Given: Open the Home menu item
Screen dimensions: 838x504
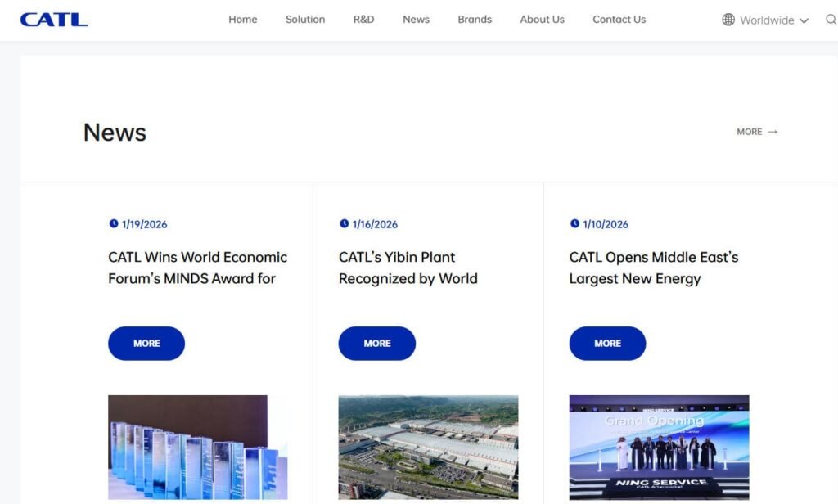Looking at the screenshot, I should (242, 20).
